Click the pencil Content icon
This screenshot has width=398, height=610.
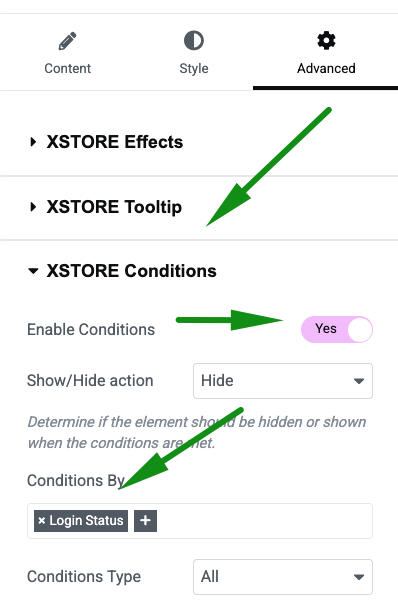[x=67, y=41]
